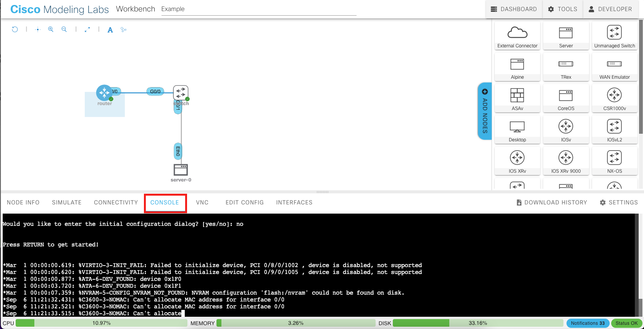Image resolution: width=644 pixels, height=329 pixels.
Task: Click the lab name field Example
Action: tap(258, 9)
